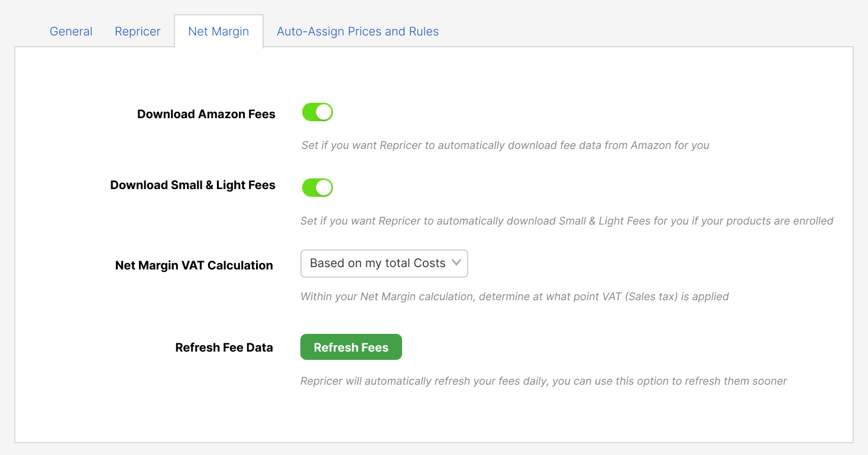Viewport: 868px width, 455px height.
Task: Click help text about downloading Amazon fee data
Action: click(506, 145)
